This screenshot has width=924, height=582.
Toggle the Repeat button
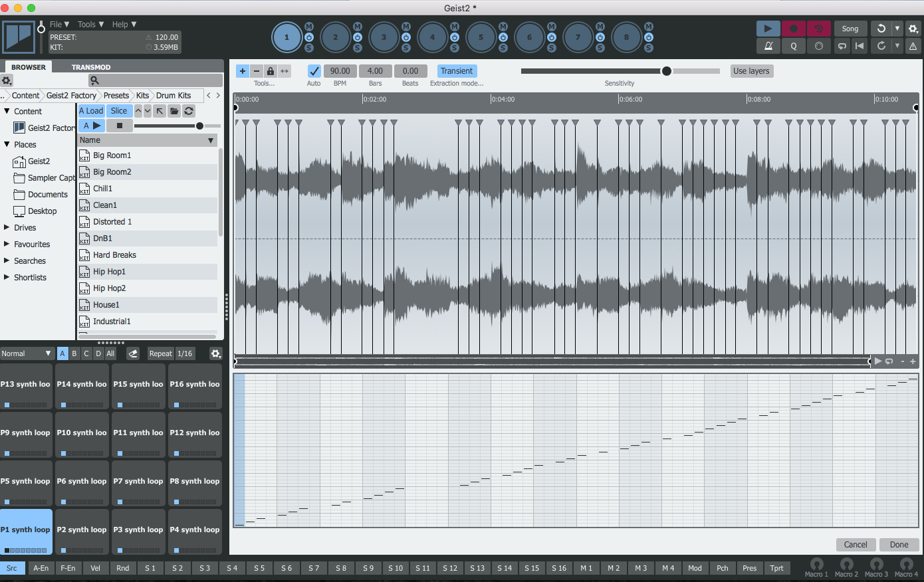click(x=161, y=353)
